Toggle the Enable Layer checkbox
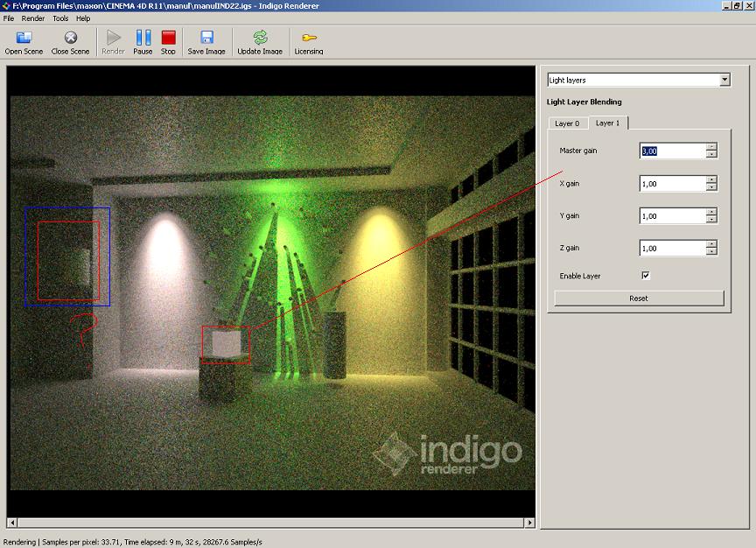The width and height of the screenshot is (756, 548). coord(646,276)
